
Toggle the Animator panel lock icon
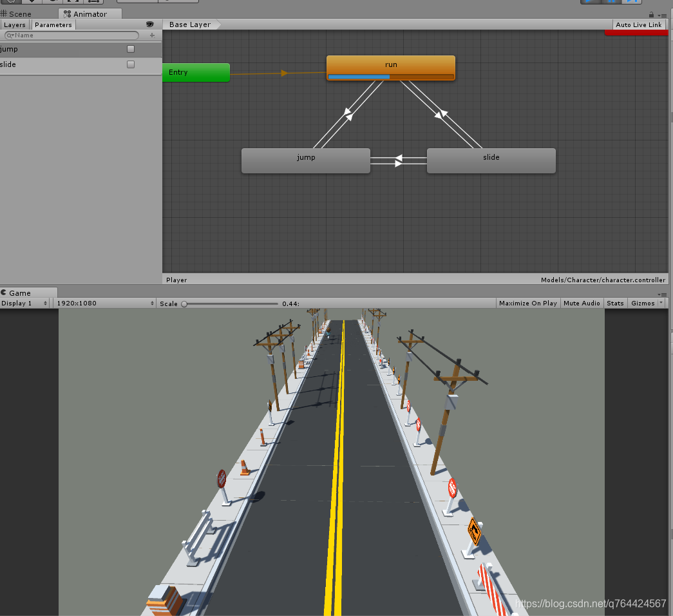click(651, 14)
